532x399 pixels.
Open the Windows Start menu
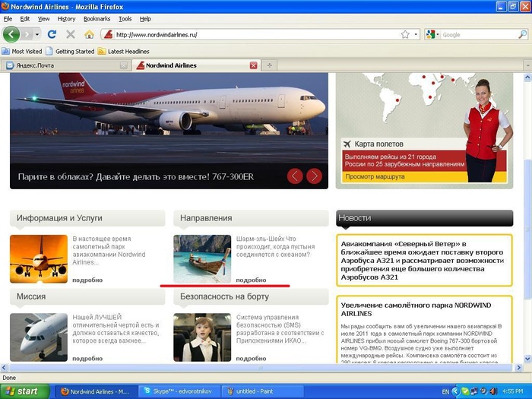click(25, 391)
